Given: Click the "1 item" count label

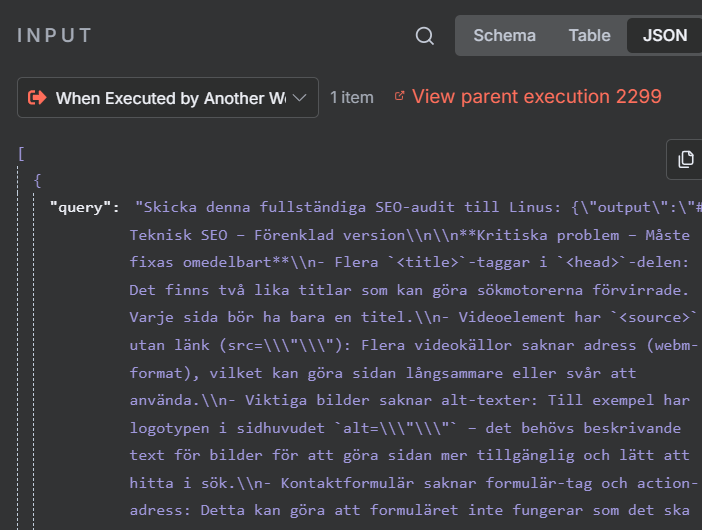Looking at the screenshot, I should coord(352,98).
